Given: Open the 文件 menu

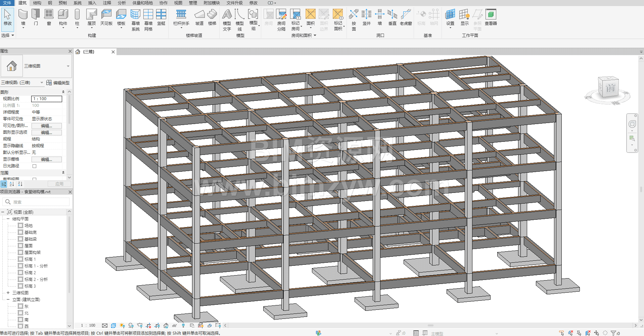Looking at the screenshot, I should (7, 3).
